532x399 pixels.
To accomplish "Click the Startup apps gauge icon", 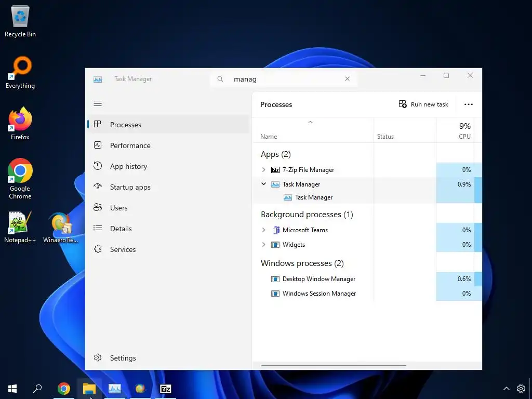I will click(x=98, y=187).
